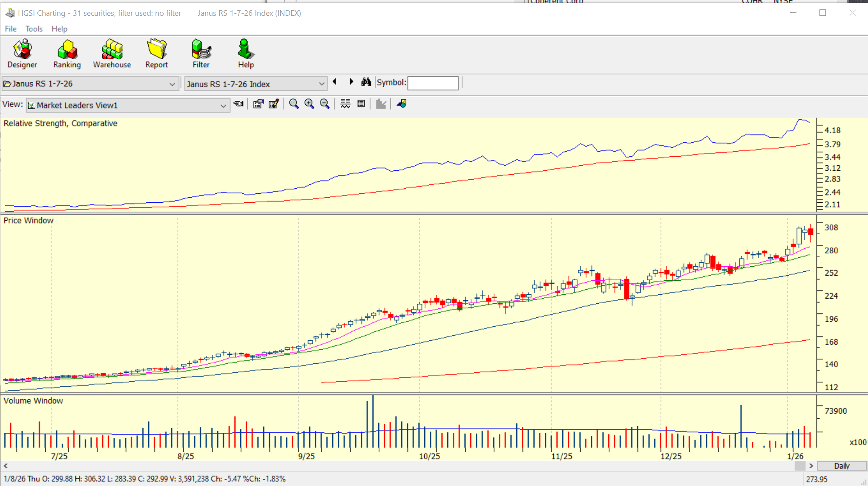Click the zoom in magnifier icon
The image size is (868, 486).
pyautogui.click(x=309, y=104)
